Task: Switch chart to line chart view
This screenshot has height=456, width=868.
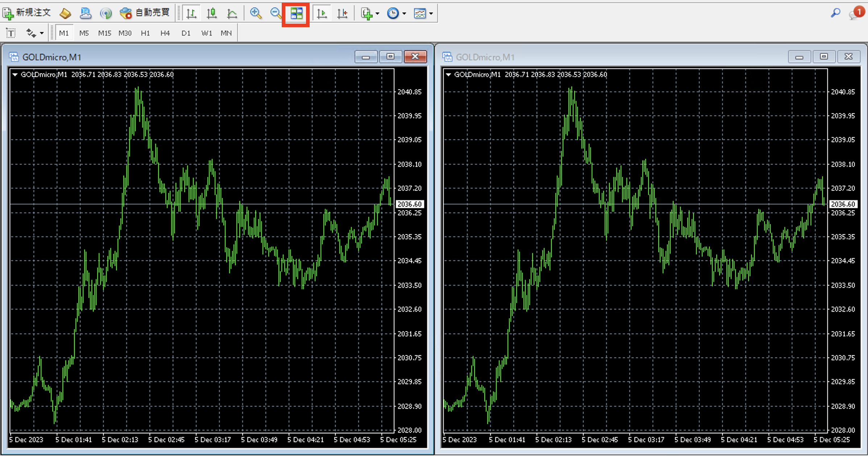Action: click(232, 14)
